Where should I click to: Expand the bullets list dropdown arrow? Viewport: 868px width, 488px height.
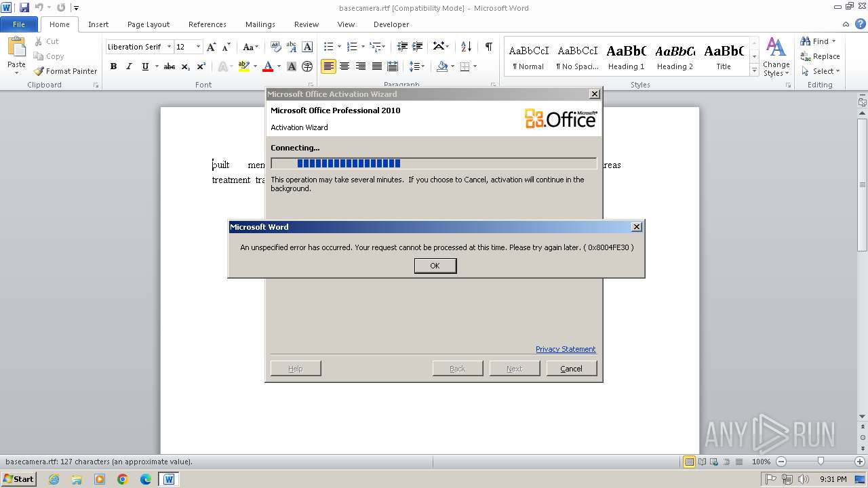(x=340, y=47)
